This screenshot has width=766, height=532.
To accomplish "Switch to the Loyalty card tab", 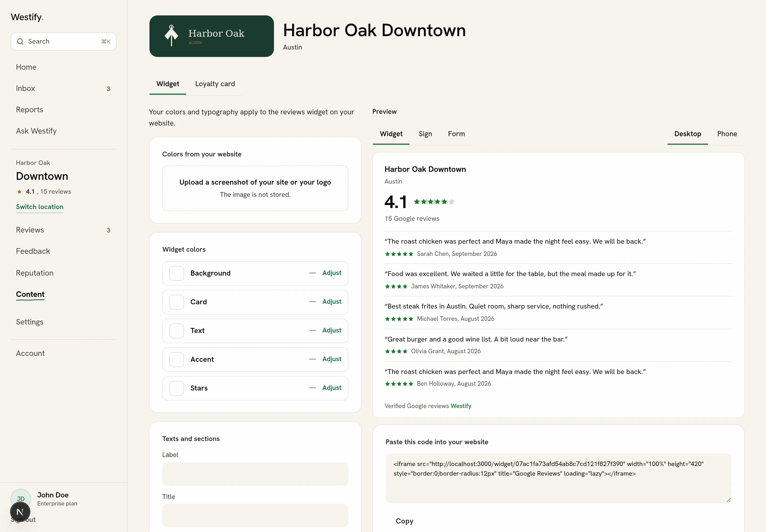I will [x=215, y=84].
